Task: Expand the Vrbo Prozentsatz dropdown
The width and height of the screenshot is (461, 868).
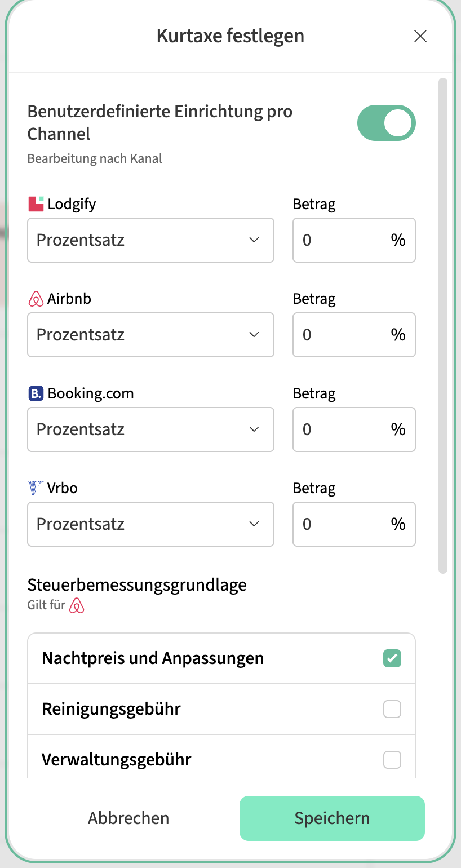Action: click(150, 524)
